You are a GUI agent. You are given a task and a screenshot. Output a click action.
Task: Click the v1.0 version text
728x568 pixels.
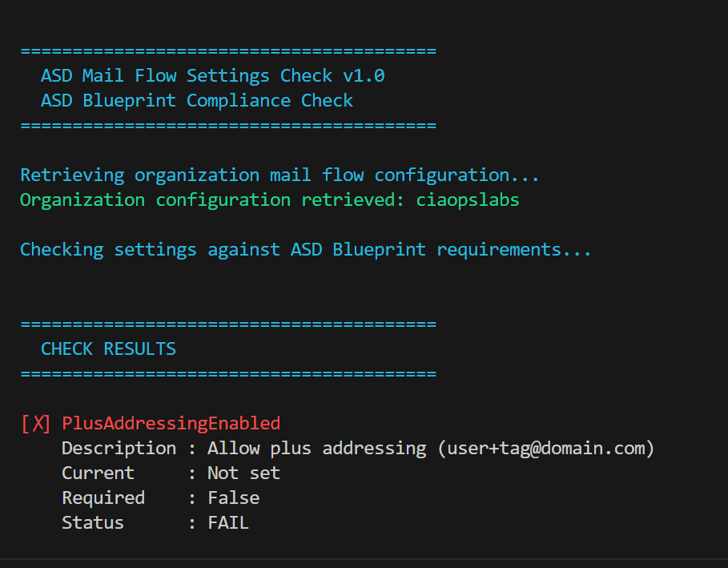click(364, 76)
